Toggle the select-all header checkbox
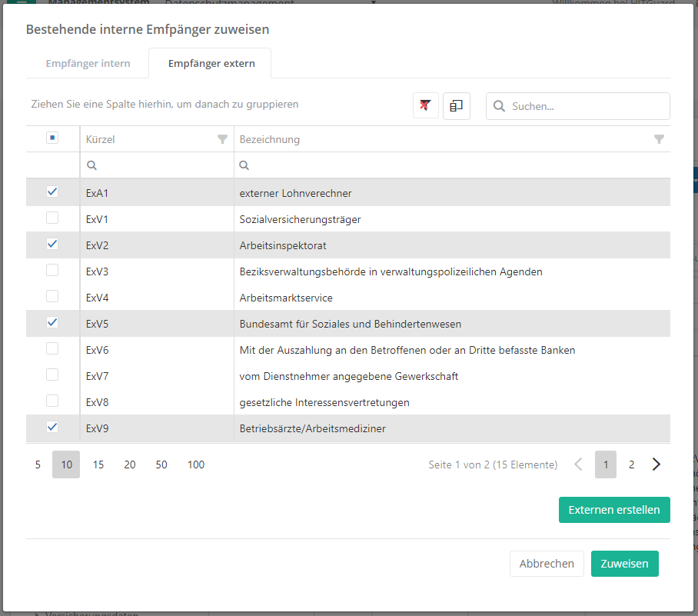The height and width of the screenshot is (616, 698). [52, 138]
